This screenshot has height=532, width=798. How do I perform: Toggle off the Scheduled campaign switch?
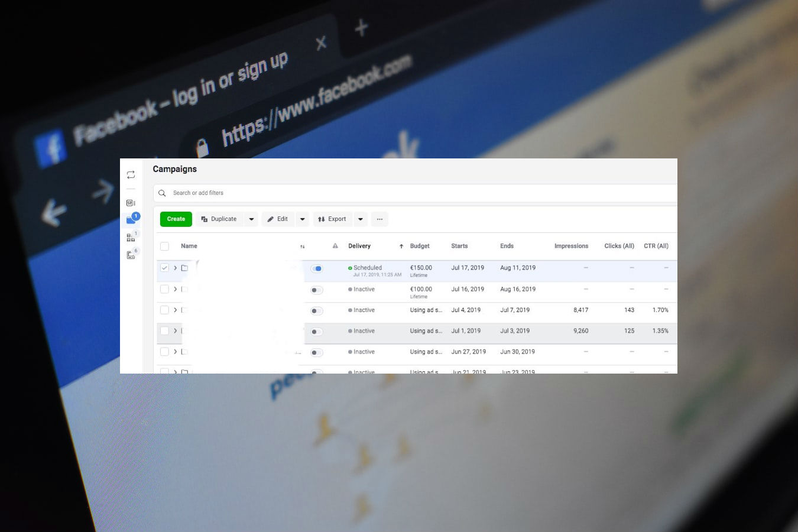point(317,268)
